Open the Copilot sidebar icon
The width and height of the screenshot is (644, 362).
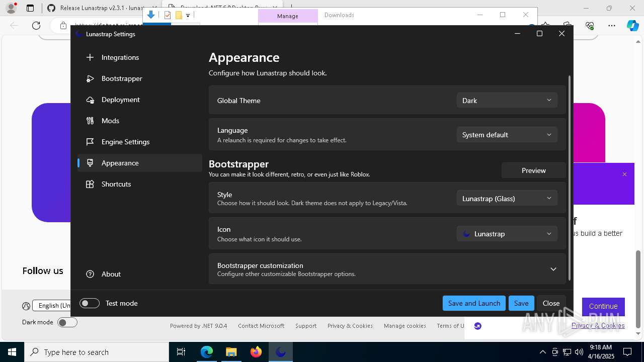point(632,26)
